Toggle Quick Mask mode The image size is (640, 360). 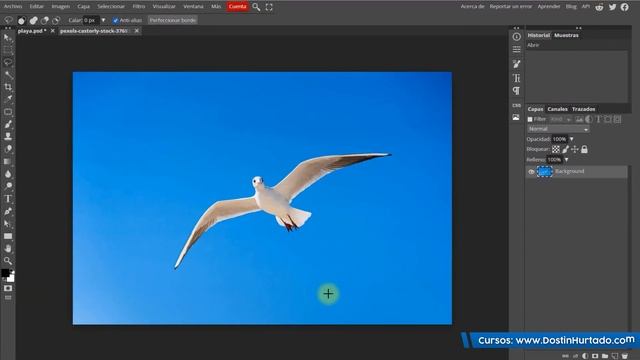tap(8, 288)
